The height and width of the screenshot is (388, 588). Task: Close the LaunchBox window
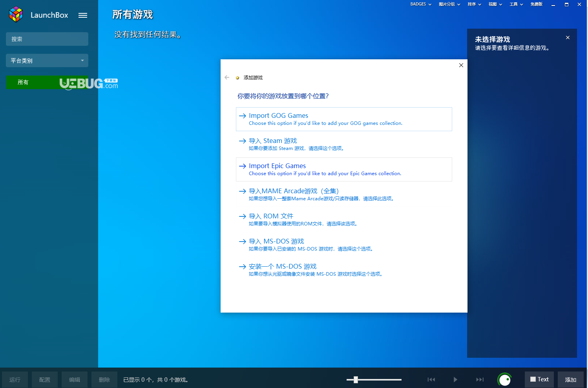(x=579, y=4)
